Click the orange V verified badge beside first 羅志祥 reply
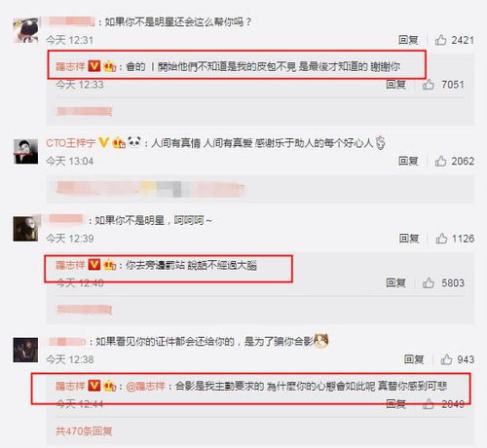 [94, 65]
